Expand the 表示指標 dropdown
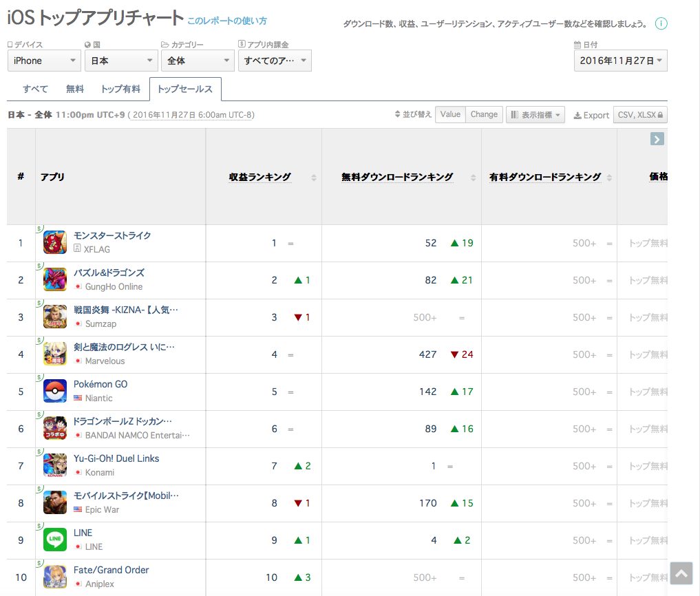This screenshot has height=596, width=700. (x=535, y=115)
